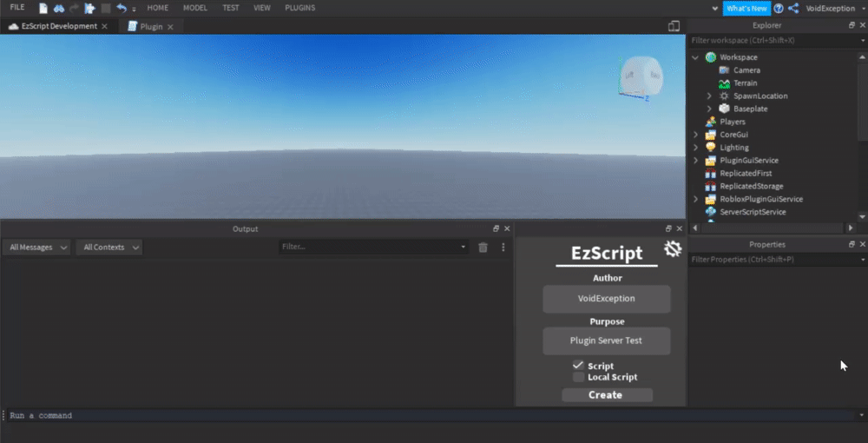Open the HOME ribbon tab
The height and width of the screenshot is (443, 868).
pyautogui.click(x=158, y=8)
